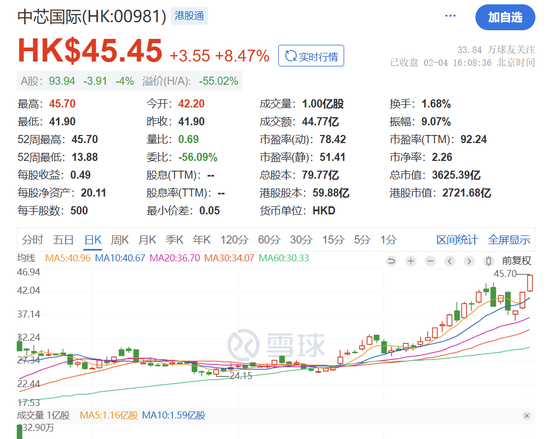Screen dimensions: 550x439
Task: Close the 成交量 volume panel
Action: (x=526, y=416)
